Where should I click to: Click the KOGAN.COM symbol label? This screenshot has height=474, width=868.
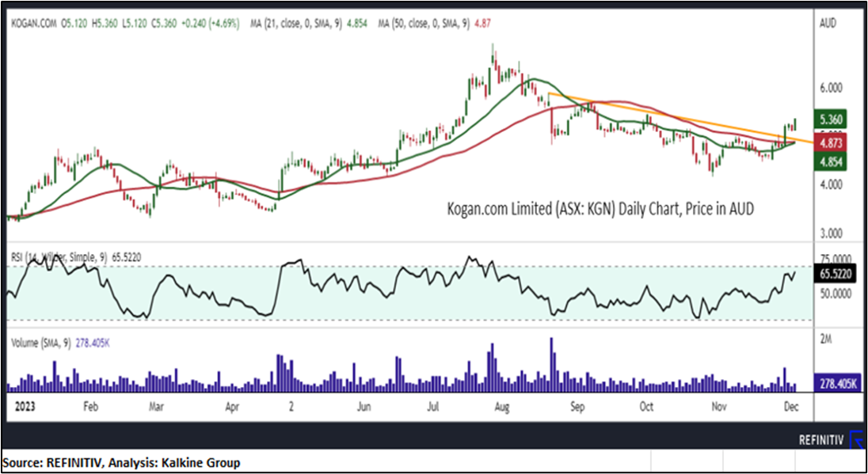coord(34,23)
